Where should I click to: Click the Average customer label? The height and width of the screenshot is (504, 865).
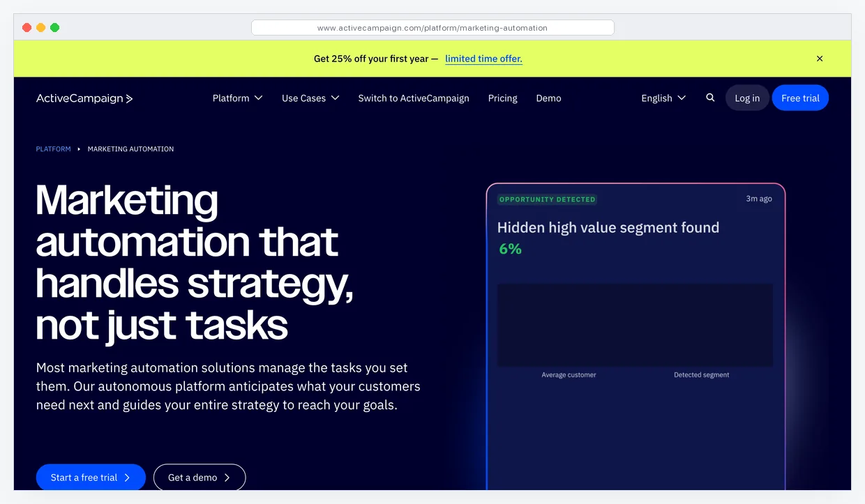coord(569,374)
